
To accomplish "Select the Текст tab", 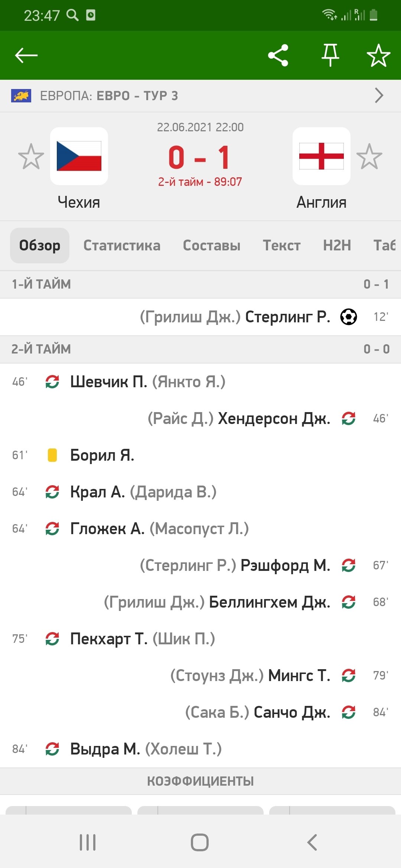I will click(x=282, y=246).
